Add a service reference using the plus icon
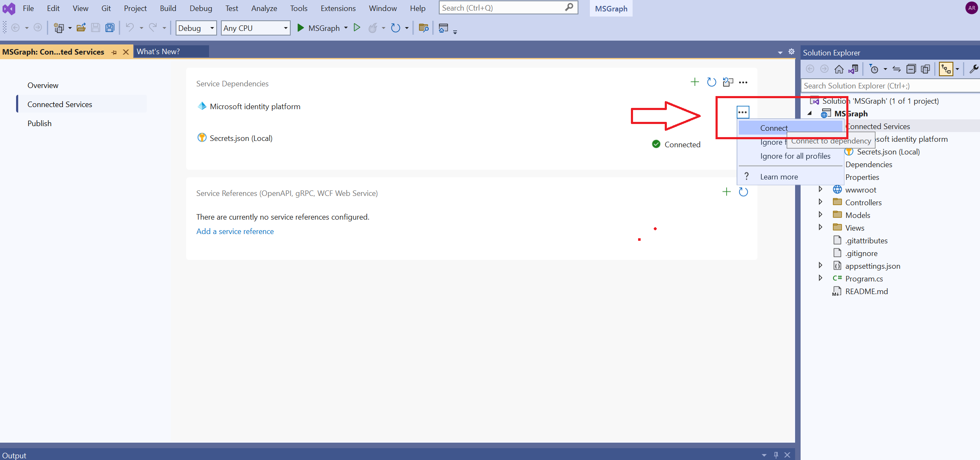The height and width of the screenshot is (460, 980). pos(726,192)
